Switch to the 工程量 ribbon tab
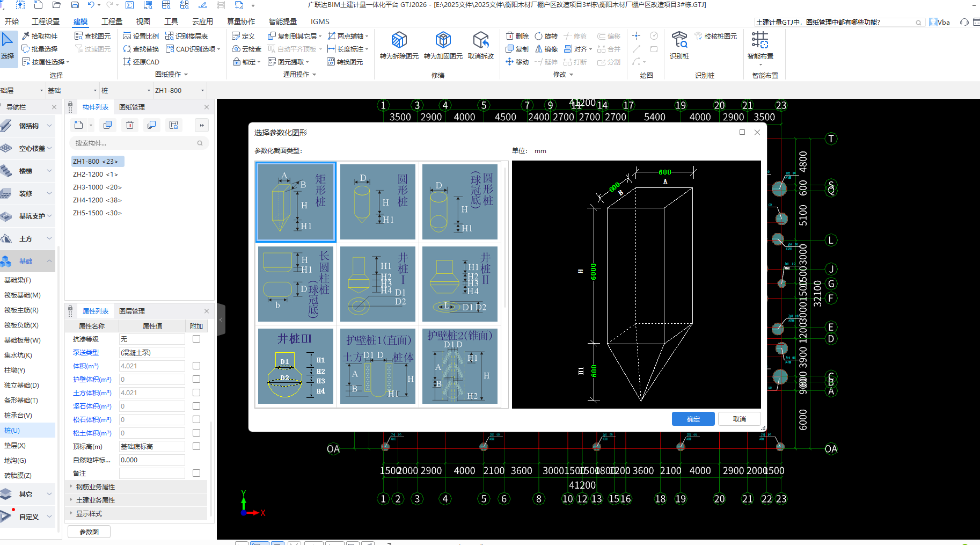980x545 pixels. (x=112, y=21)
